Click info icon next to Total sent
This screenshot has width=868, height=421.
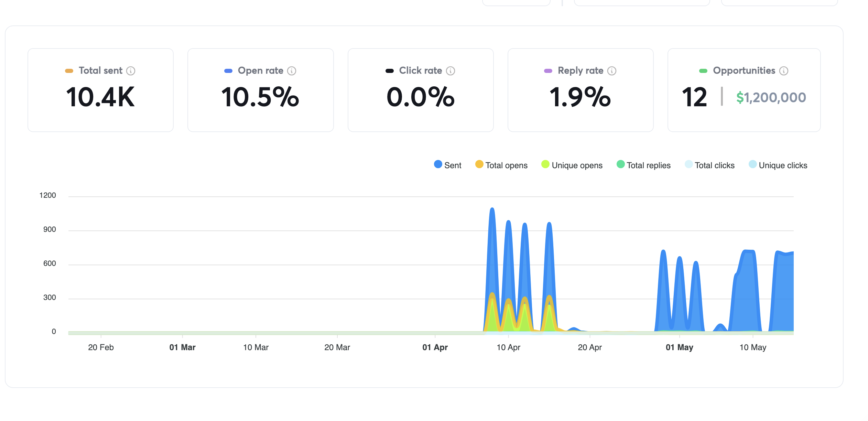[x=131, y=71]
